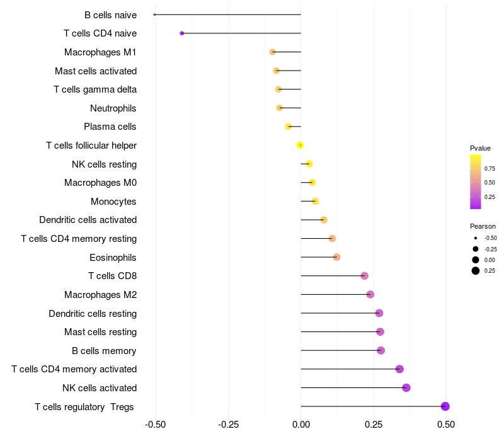Click the T cells CD8 data point
The height and width of the screenshot is (441, 504).
pyautogui.click(x=364, y=276)
